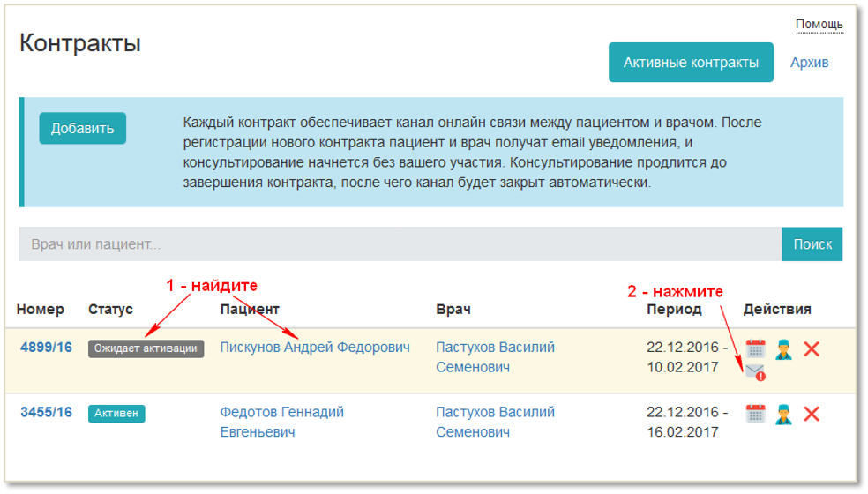The image size is (868, 494).
Task: Click the Поиск button
Action: coord(812,244)
